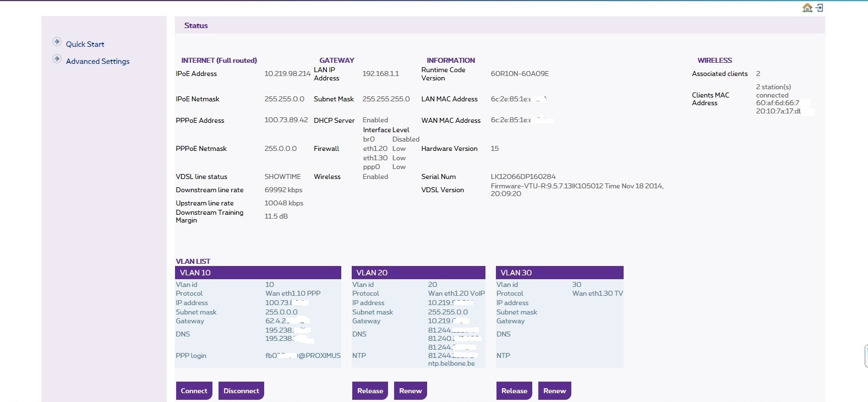Click Release under the VLAN 30 panel
This screenshot has height=402, width=868.
[514, 390]
